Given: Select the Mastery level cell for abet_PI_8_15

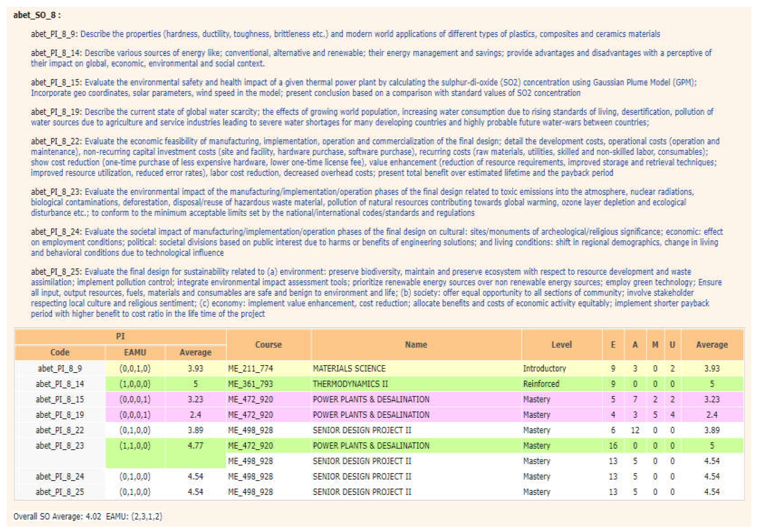Looking at the screenshot, I should [537, 399].
